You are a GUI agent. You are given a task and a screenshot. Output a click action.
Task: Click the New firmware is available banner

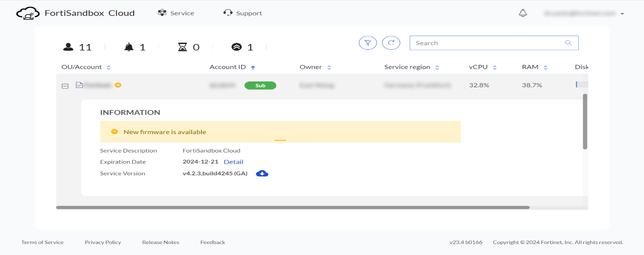pyautogui.click(x=280, y=132)
